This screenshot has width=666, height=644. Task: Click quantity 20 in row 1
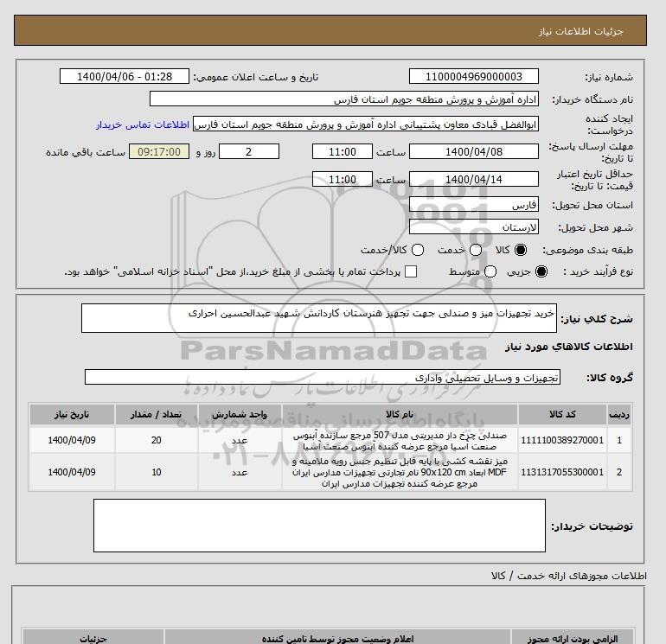click(x=157, y=440)
